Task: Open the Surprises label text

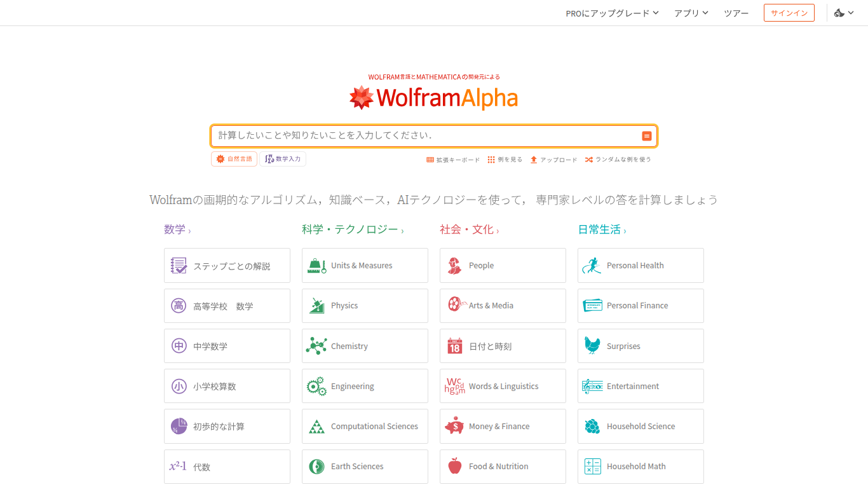Action: pos(623,346)
